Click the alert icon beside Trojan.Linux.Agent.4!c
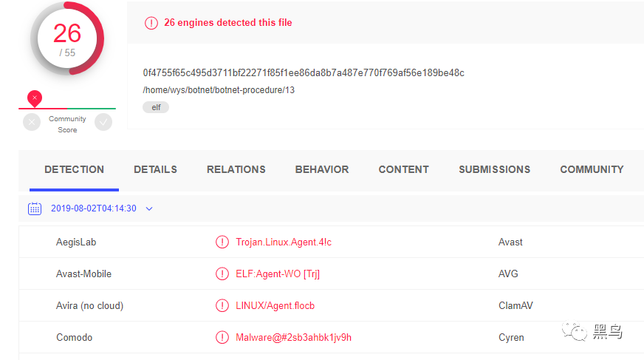 pyautogui.click(x=222, y=242)
